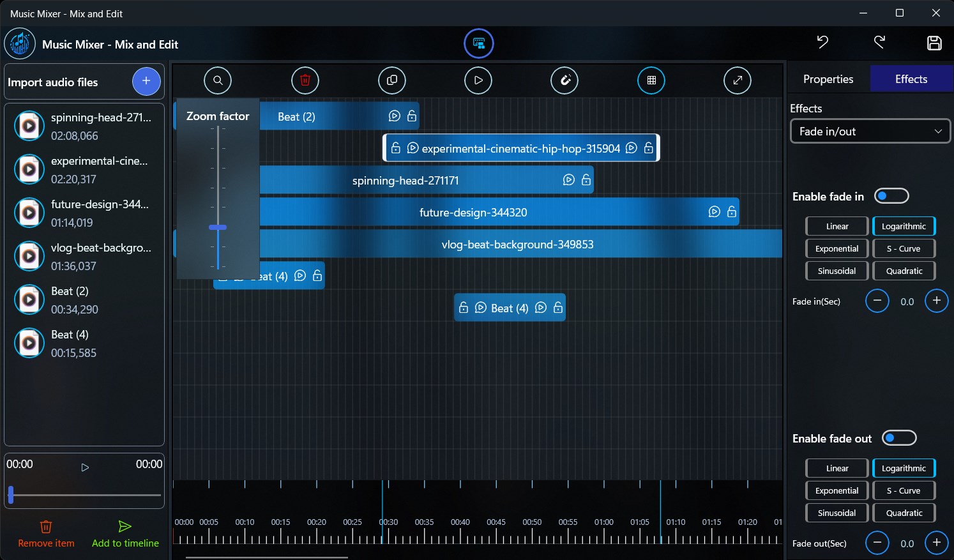This screenshot has width=954, height=560.
Task: Choose the S-Curve fade in shape
Action: tap(904, 248)
